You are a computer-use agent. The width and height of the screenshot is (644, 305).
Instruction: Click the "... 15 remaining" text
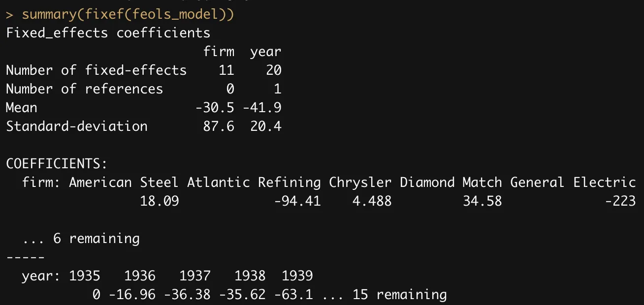coord(384,295)
